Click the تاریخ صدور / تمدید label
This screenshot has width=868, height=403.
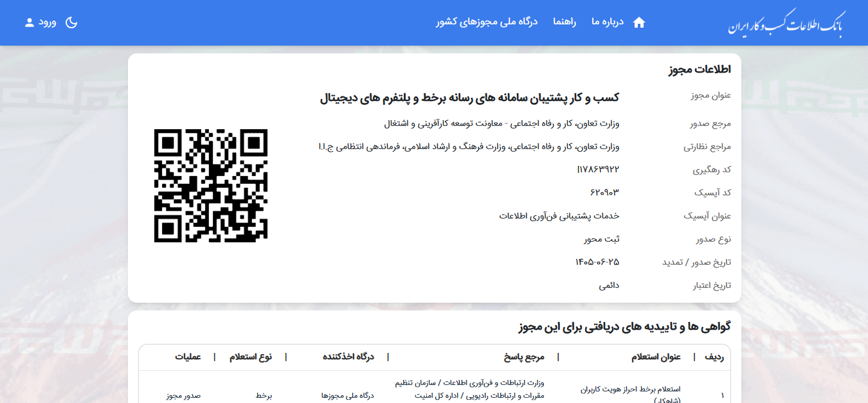click(x=697, y=262)
